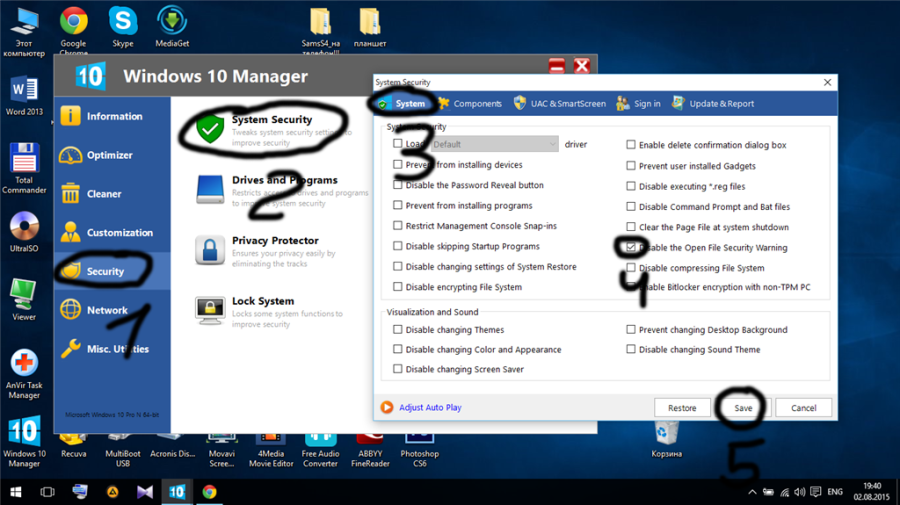Check Disable changing Themes
The image size is (900, 505).
397,329
